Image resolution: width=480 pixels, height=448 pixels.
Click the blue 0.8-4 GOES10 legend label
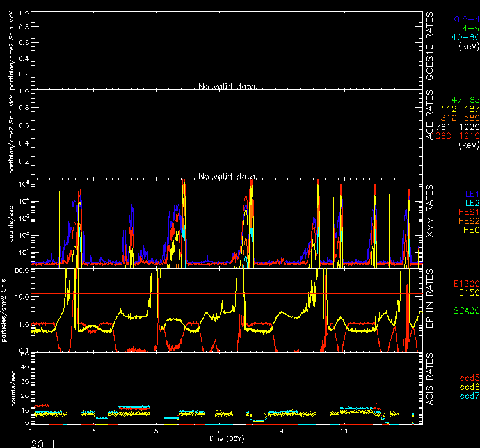[466, 20]
